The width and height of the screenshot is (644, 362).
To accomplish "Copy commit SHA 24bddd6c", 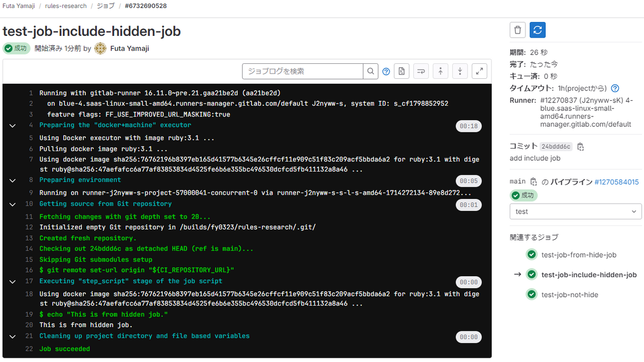I will [581, 146].
